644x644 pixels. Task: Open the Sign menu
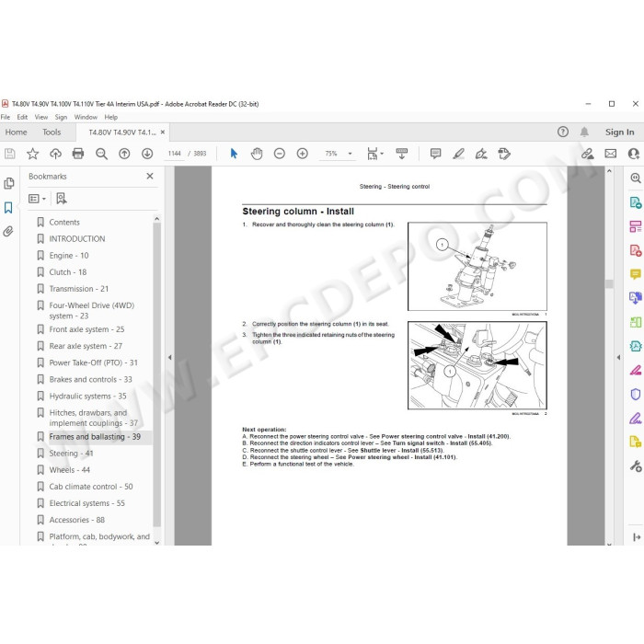[61, 117]
